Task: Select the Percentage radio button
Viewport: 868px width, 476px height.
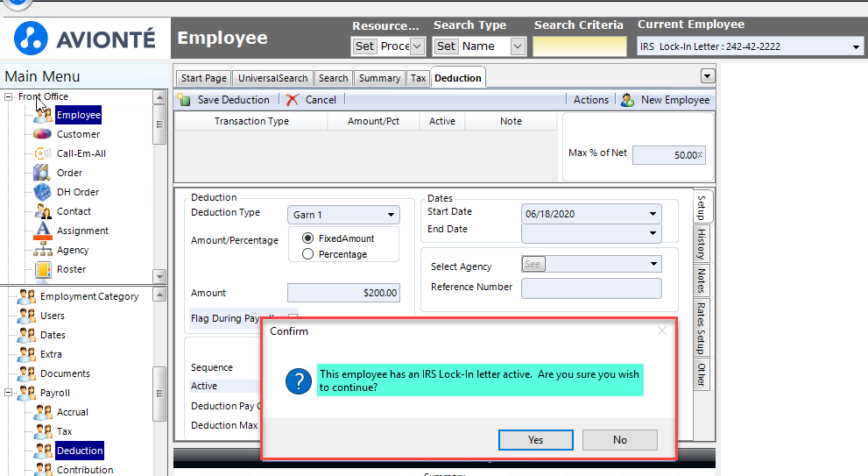Action: click(x=307, y=254)
